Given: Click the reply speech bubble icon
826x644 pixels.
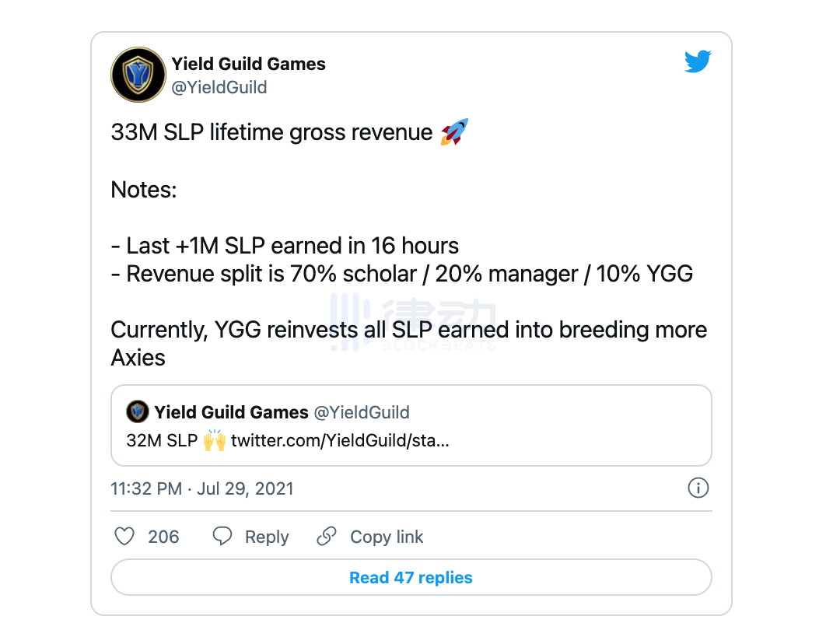Looking at the screenshot, I should [x=222, y=536].
